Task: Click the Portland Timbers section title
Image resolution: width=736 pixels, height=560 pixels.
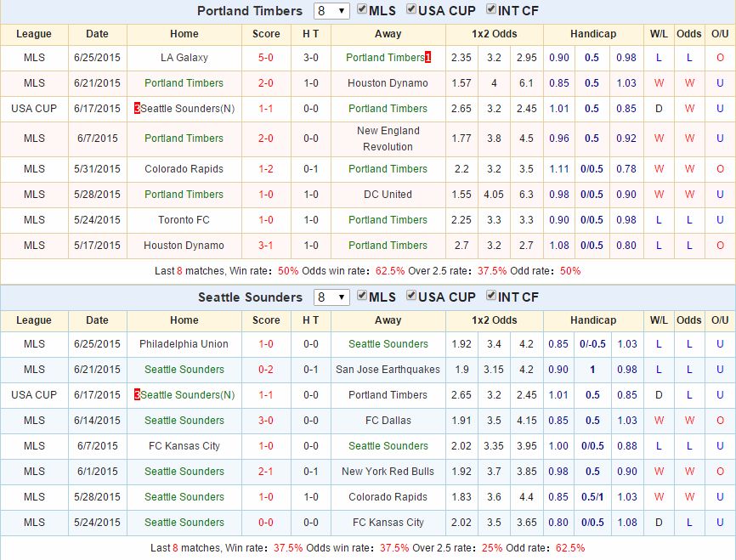Action: click(250, 11)
